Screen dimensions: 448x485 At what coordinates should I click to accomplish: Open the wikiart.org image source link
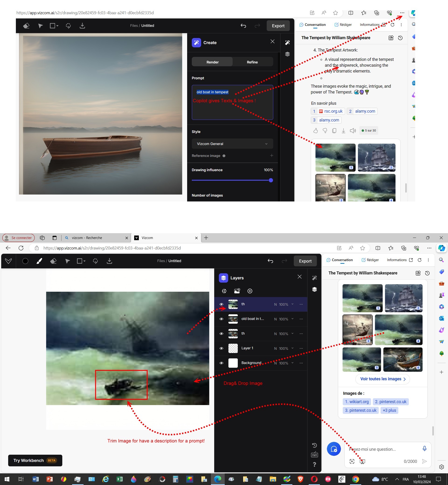click(x=357, y=402)
